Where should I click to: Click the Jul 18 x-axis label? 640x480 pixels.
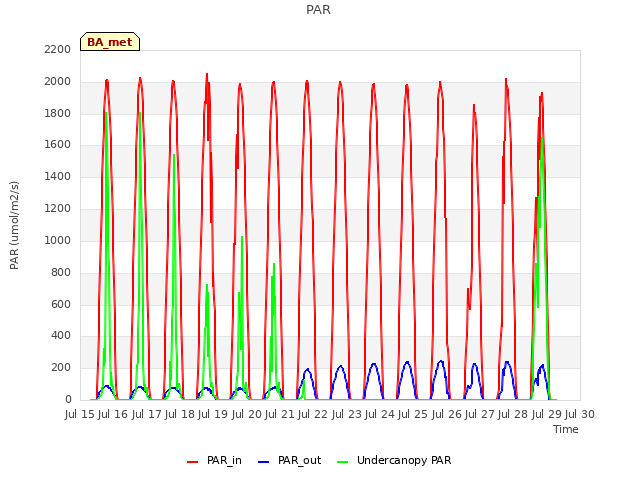tap(180, 414)
